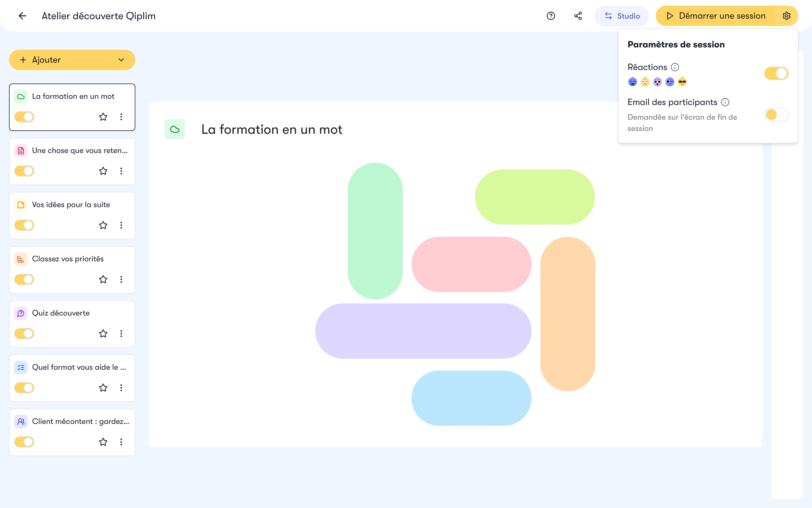Open more options for 'Client mécontent' card
The height and width of the screenshot is (508, 812).
coord(121,442)
